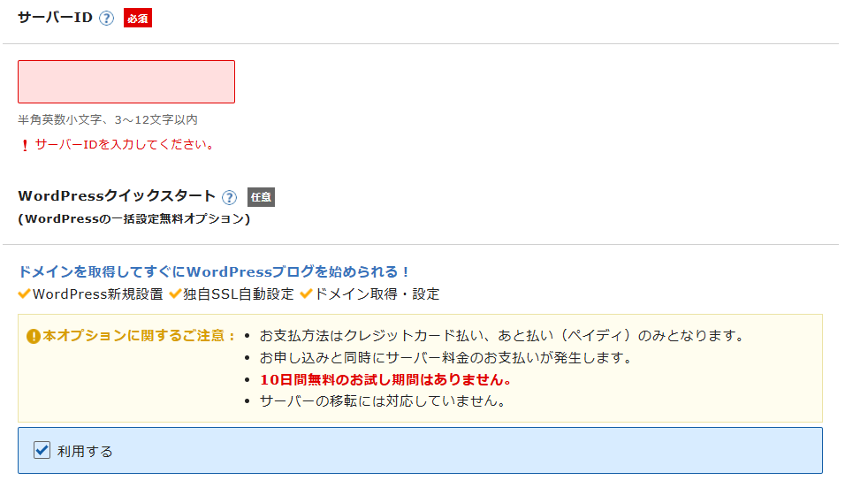Click the red 必須 badge
Screen dimensions: 868x488
[138, 19]
